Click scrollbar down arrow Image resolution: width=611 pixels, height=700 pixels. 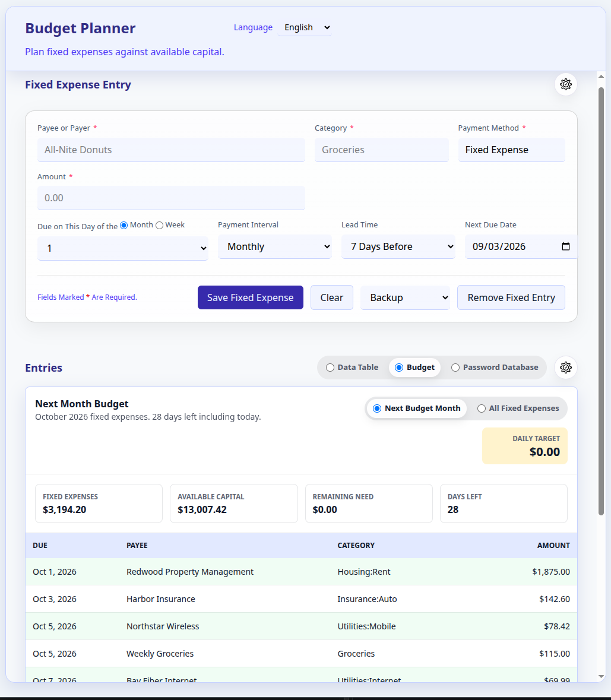(601, 677)
